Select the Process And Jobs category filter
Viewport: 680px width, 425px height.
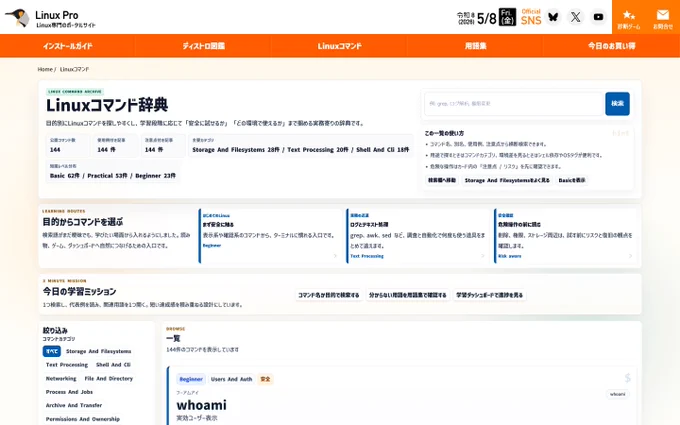(x=69, y=392)
